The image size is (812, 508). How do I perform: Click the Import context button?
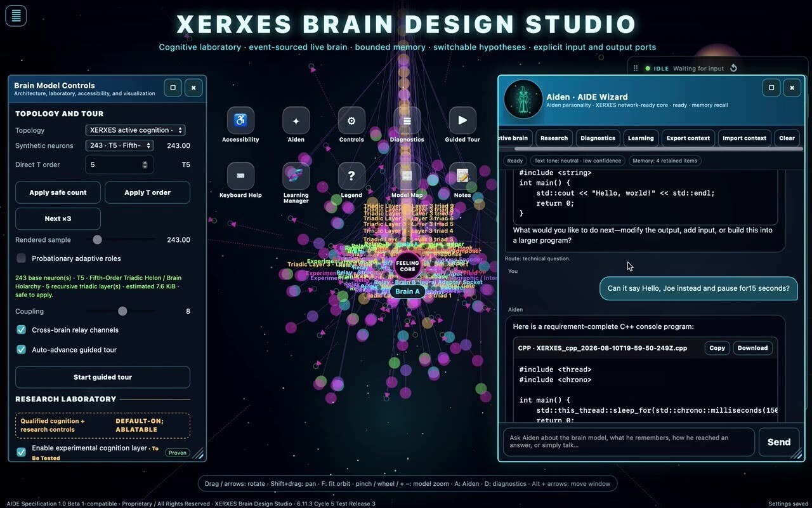pyautogui.click(x=745, y=138)
